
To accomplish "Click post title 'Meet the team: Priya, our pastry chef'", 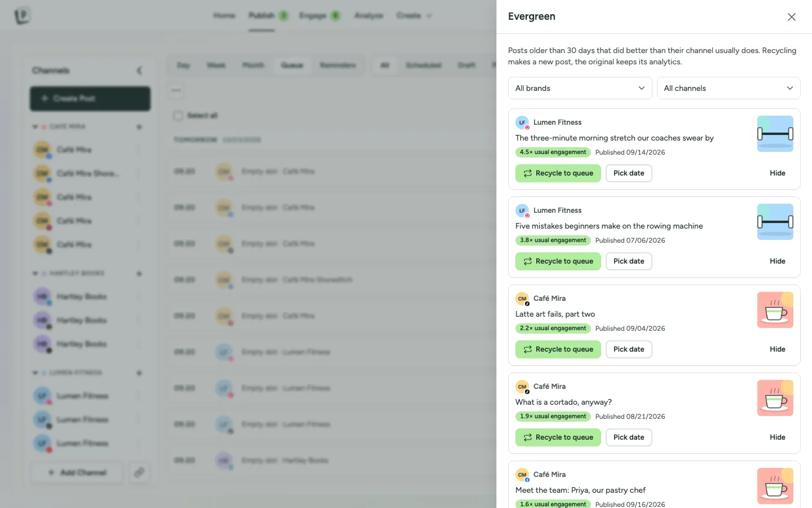I will (580, 490).
